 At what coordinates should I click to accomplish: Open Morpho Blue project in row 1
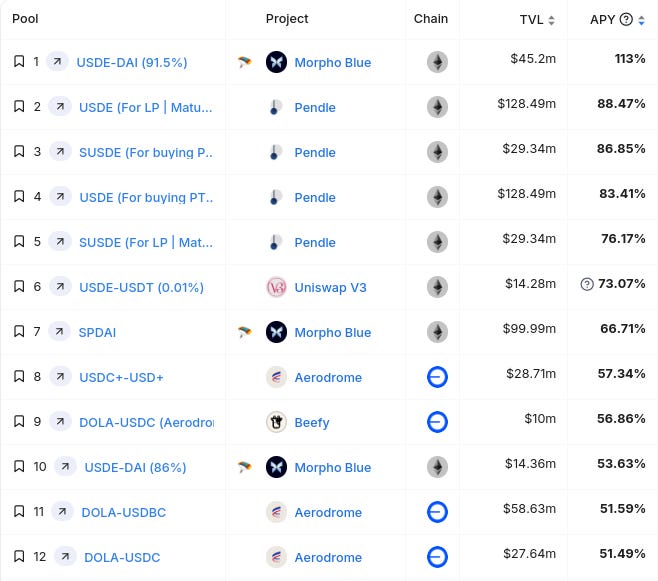333,63
